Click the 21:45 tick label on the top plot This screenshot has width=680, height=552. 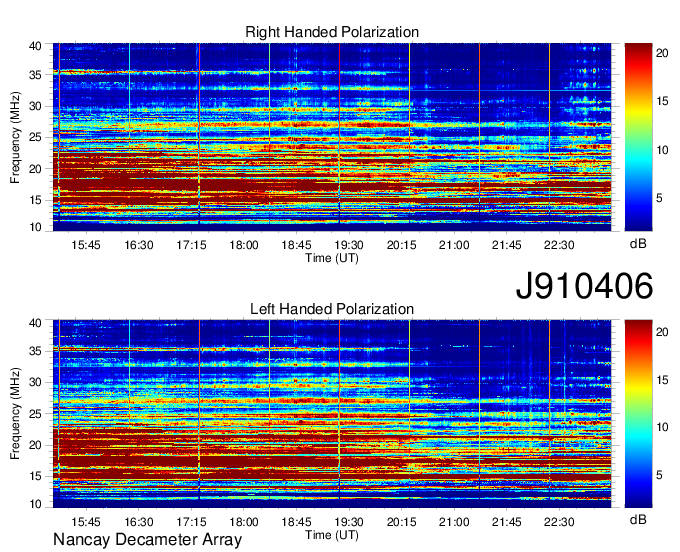pyautogui.click(x=507, y=245)
